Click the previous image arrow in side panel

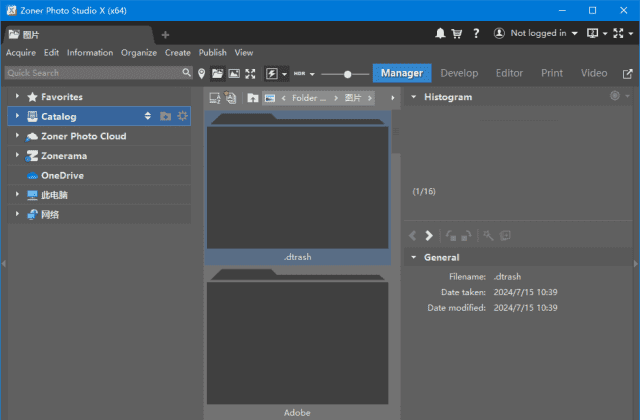tap(413, 236)
